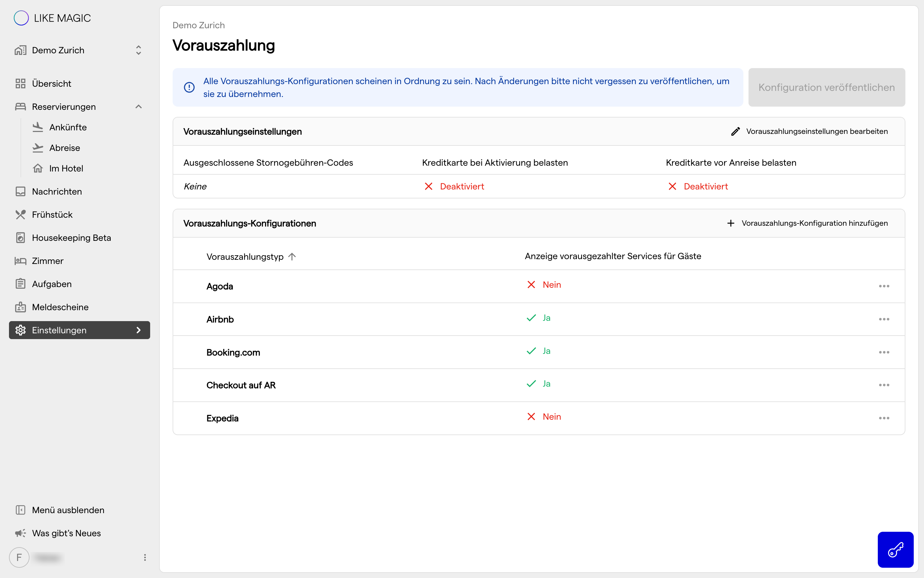Click the blue key floating button
Image resolution: width=924 pixels, height=578 pixels.
pos(895,550)
